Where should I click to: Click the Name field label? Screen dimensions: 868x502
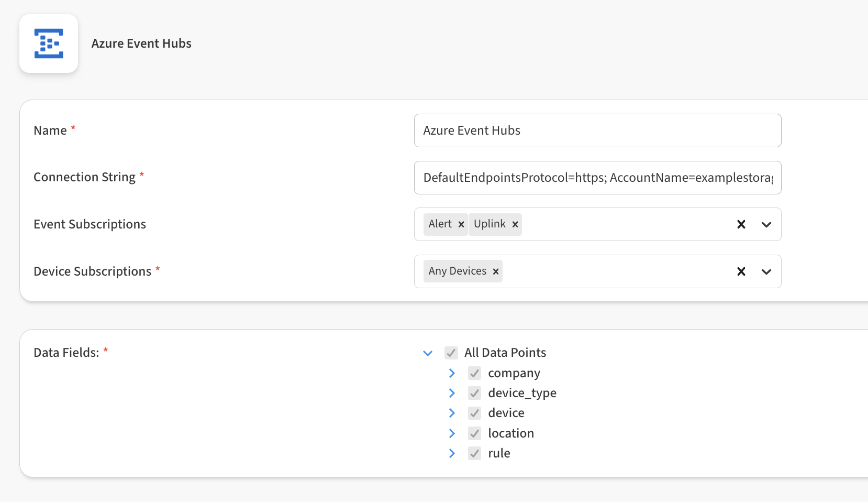[50, 130]
